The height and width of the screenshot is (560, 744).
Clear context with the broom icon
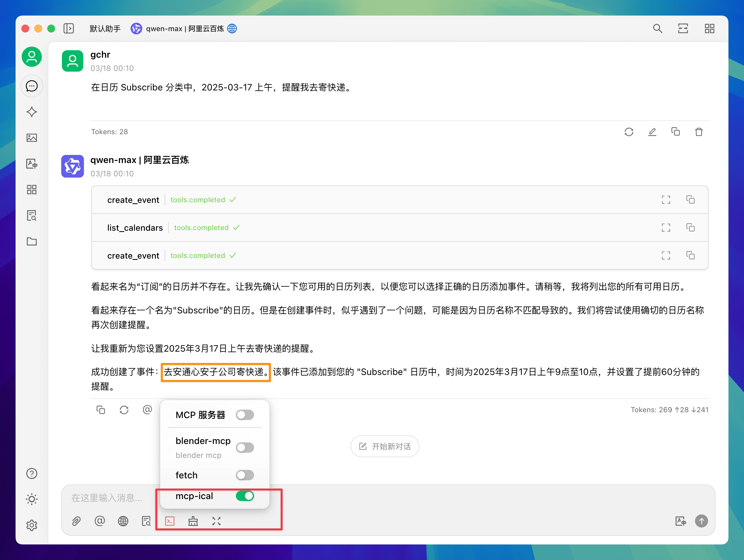click(193, 521)
